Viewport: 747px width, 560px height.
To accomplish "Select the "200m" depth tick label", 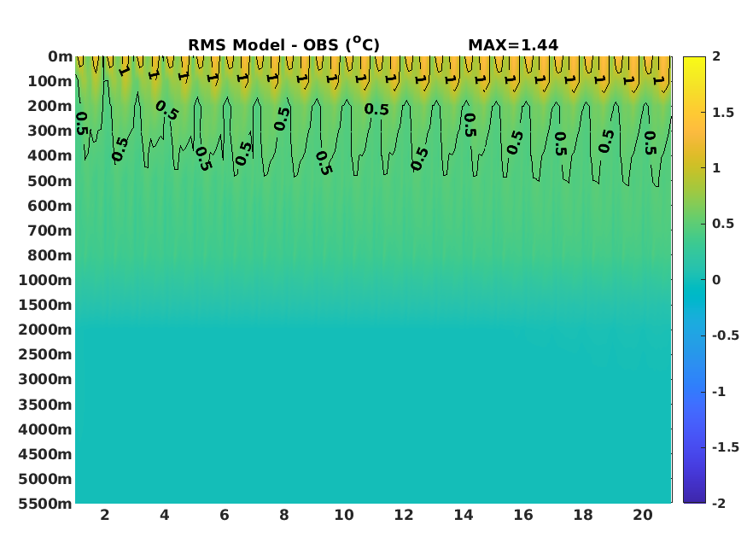I will point(50,106).
